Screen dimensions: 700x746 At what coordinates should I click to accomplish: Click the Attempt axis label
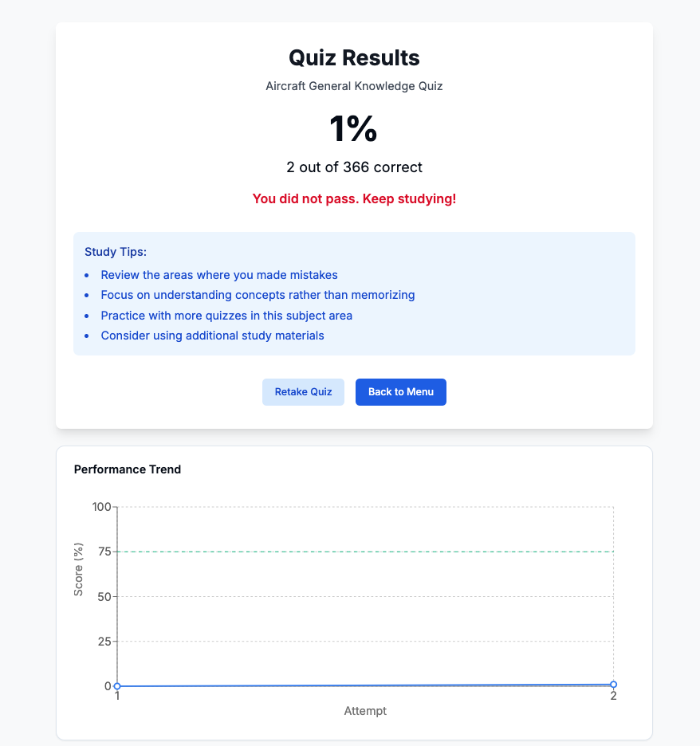(x=365, y=710)
